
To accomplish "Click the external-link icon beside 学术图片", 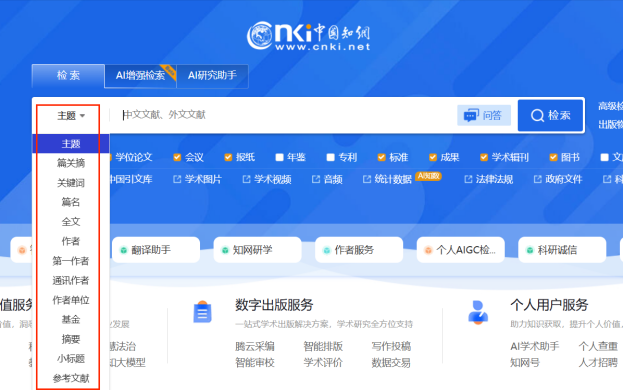I will pyautogui.click(x=177, y=180).
